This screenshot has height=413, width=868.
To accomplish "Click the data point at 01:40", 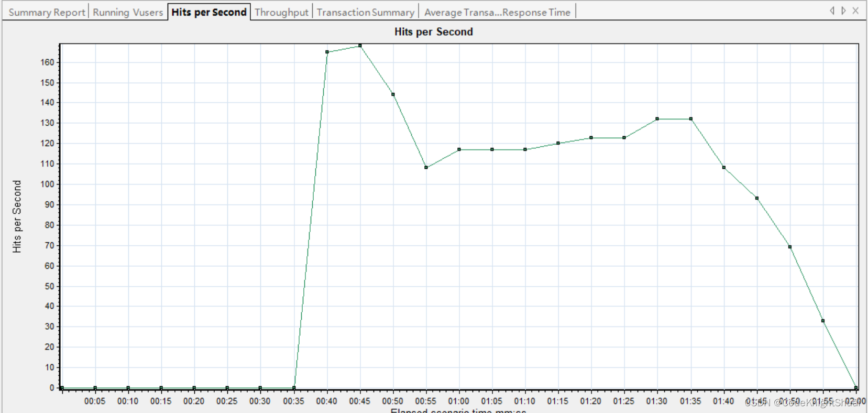I will [x=724, y=168].
